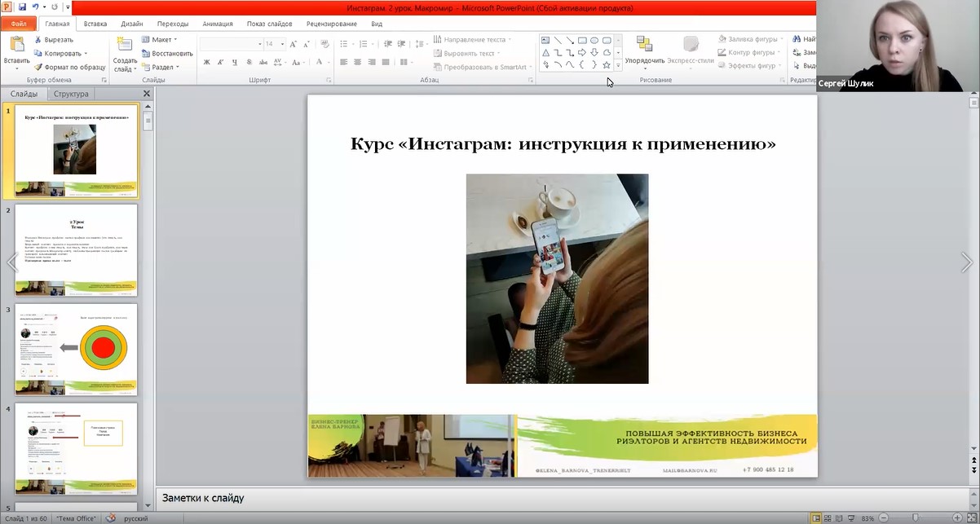Select the rectangle shape in gallery
Viewport: 980px width, 524px height.
click(582, 40)
